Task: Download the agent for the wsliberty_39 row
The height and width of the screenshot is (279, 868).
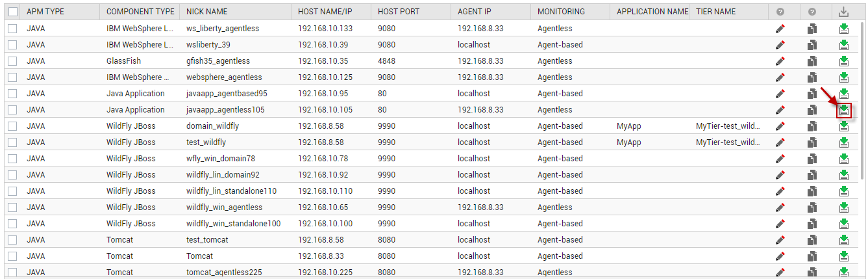Action: tap(843, 45)
